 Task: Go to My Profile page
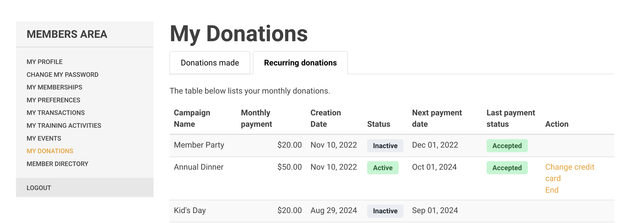click(x=45, y=62)
